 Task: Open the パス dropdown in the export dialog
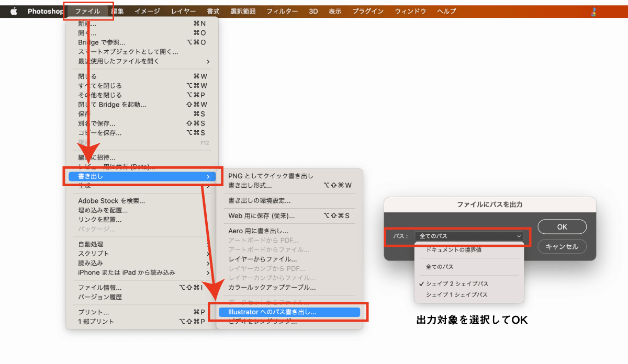pyautogui.click(x=469, y=236)
